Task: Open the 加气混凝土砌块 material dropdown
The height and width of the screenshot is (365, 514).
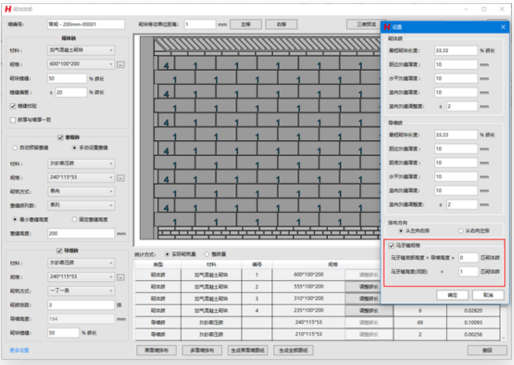Action: 81,50
